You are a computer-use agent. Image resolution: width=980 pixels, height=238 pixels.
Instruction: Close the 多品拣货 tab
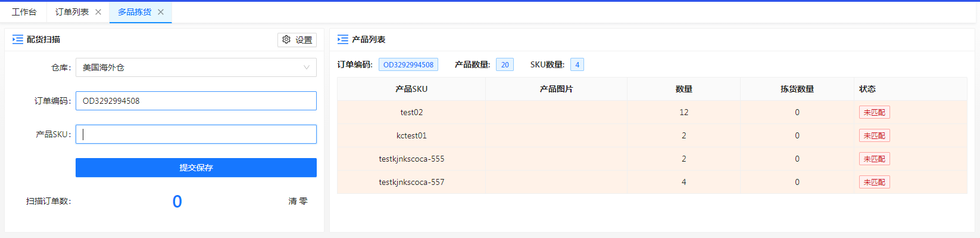pos(161,12)
